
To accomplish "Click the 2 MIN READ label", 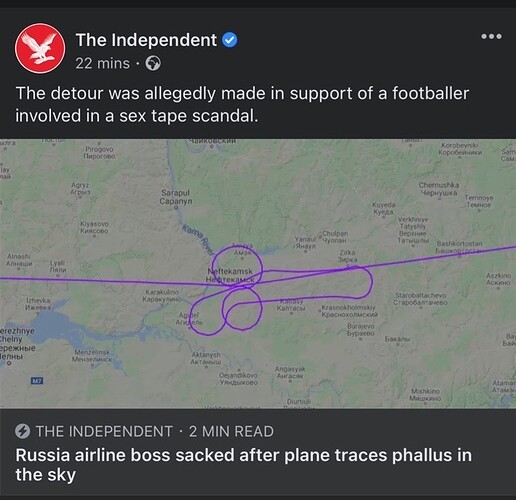I will point(231,431).
